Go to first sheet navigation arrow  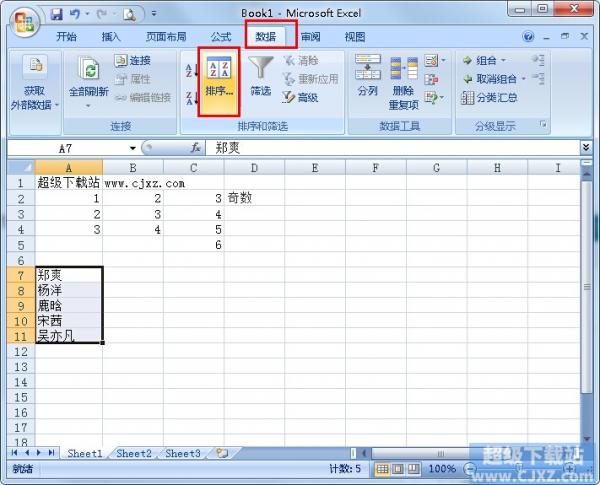pos(15,453)
